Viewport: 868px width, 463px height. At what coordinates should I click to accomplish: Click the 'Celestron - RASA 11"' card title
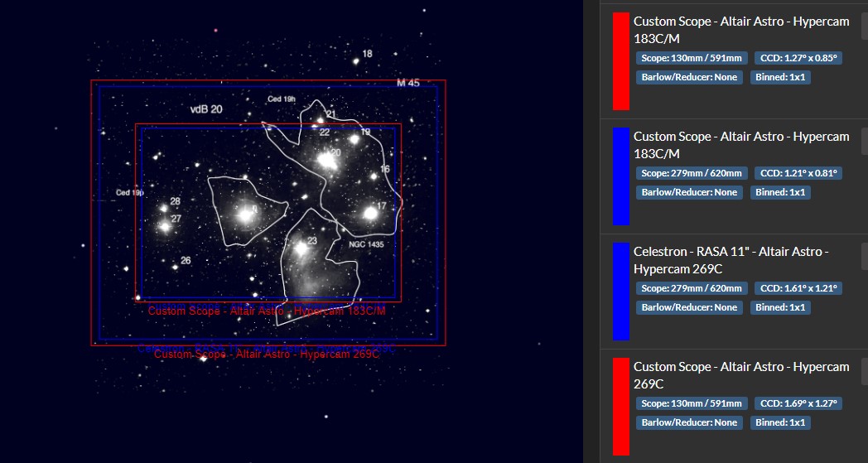(731, 260)
